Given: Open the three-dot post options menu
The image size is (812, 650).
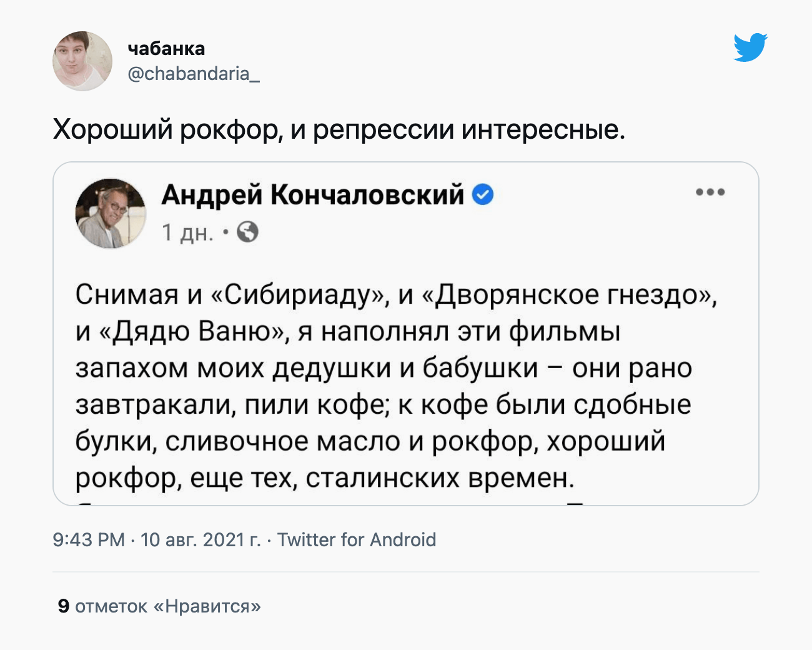Looking at the screenshot, I should 710,192.
